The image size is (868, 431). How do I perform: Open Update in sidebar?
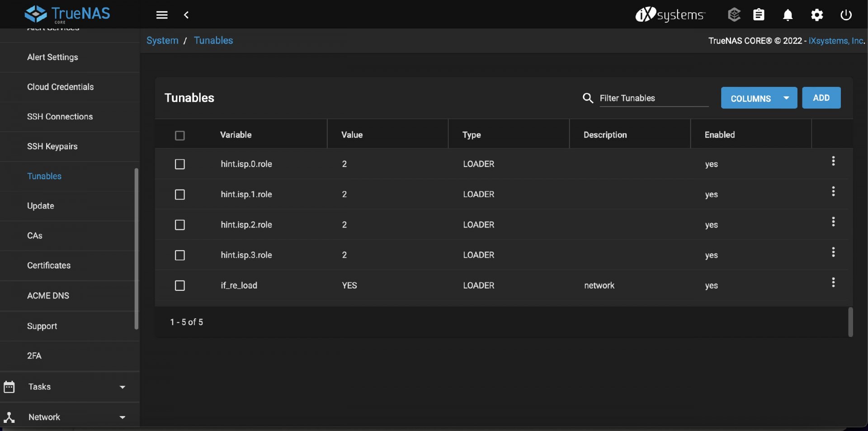tap(70, 206)
